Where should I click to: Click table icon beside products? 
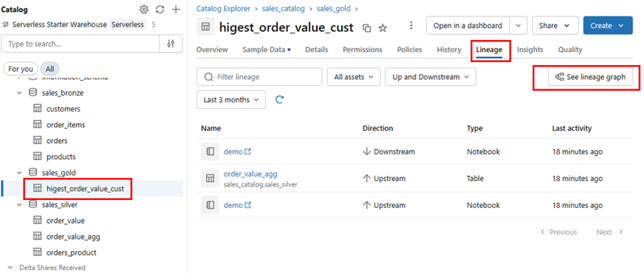pos(37,156)
